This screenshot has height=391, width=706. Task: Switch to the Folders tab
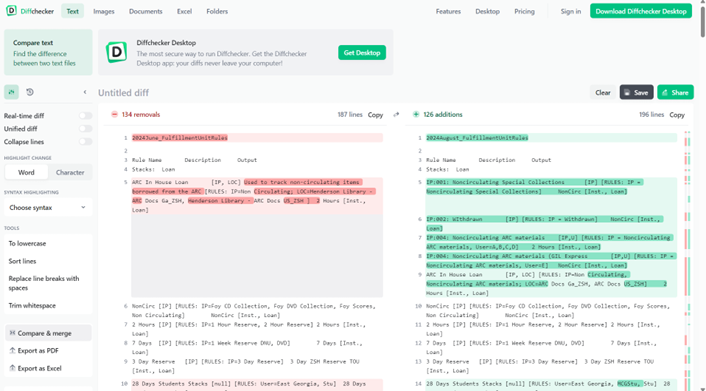(217, 11)
